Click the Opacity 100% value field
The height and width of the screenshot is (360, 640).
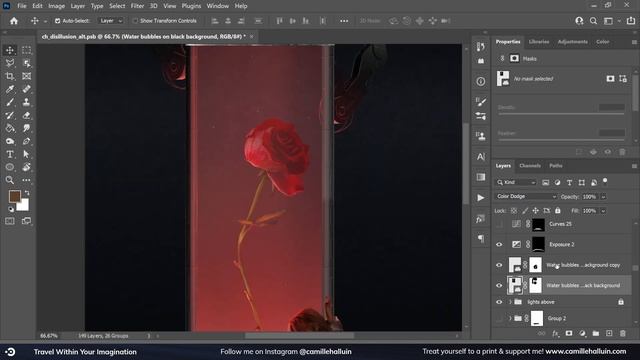589,197
